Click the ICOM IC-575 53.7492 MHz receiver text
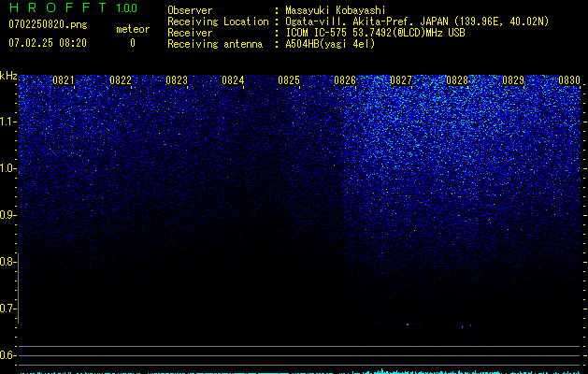Screen dimensions: 588x374 pyautogui.click(x=375, y=33)
